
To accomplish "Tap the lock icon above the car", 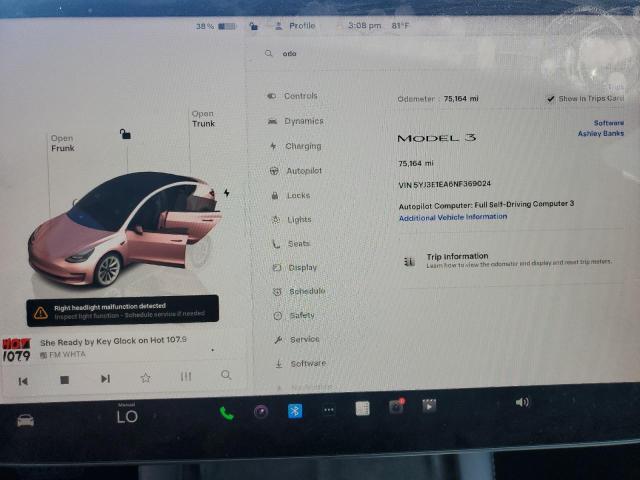I will point(125,133).
